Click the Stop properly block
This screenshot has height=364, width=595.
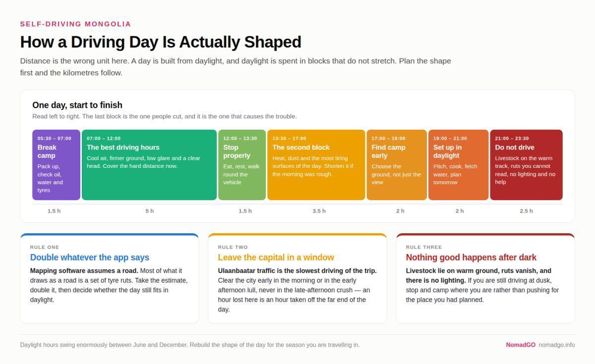click(242, 165)
